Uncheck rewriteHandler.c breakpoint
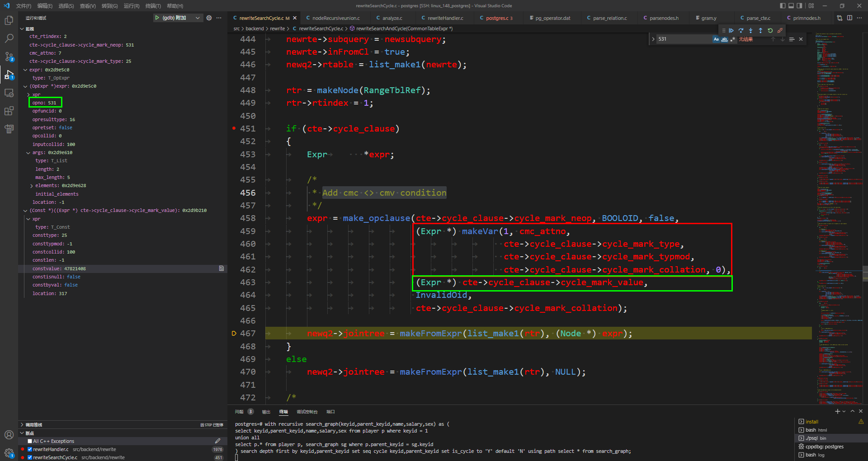 tap(30, 449)
